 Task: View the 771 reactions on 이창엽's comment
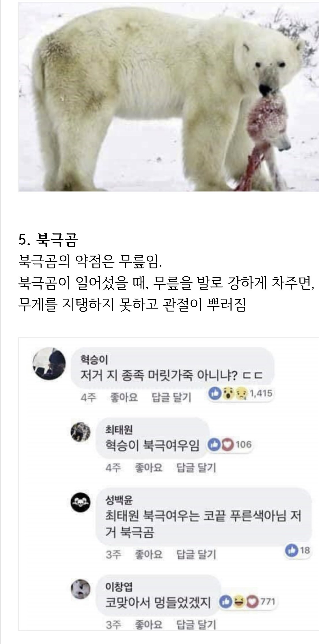(x=248, y=602)
